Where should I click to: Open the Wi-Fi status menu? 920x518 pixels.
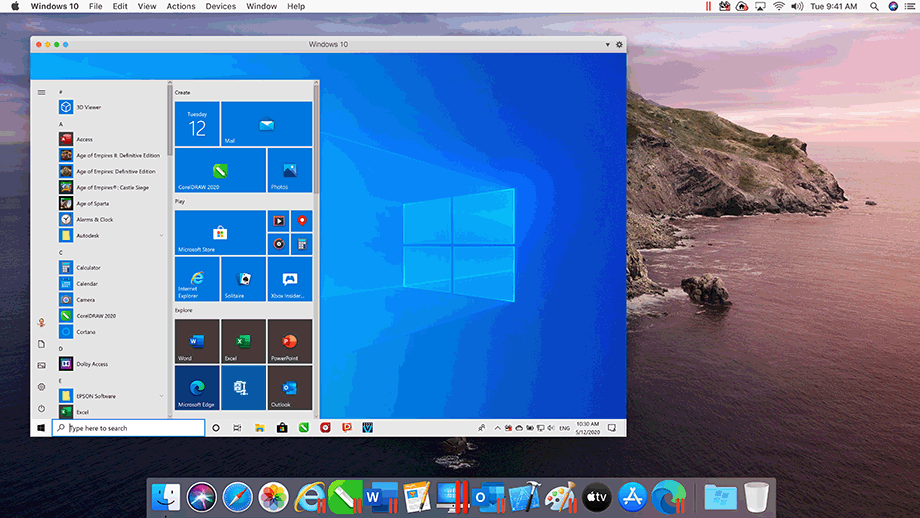tap(779, 6)
